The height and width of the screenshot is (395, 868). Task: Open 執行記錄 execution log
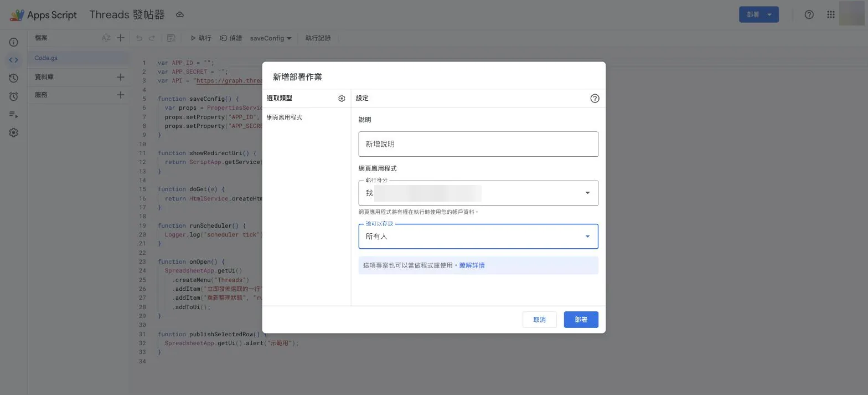tap(318, 38)
